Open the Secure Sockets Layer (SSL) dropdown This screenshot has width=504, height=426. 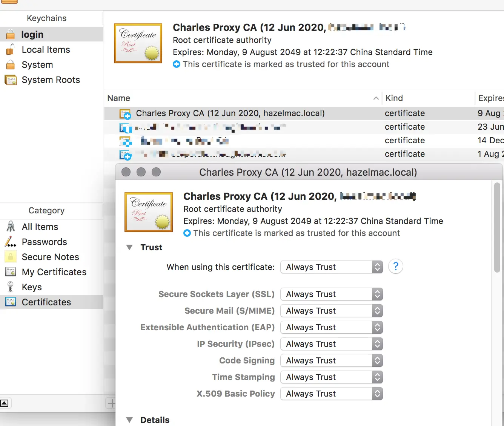pyautogui.click(x=332, y=294)
